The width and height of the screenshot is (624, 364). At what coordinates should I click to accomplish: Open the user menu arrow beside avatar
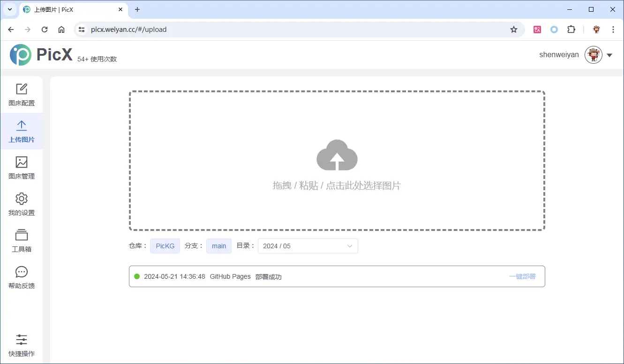click(x=609, y=55)
